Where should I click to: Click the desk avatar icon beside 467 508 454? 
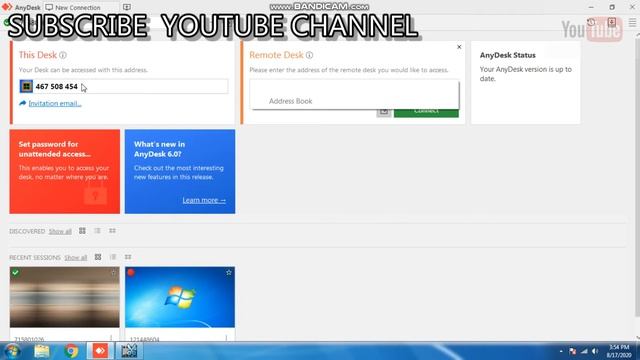26,86
